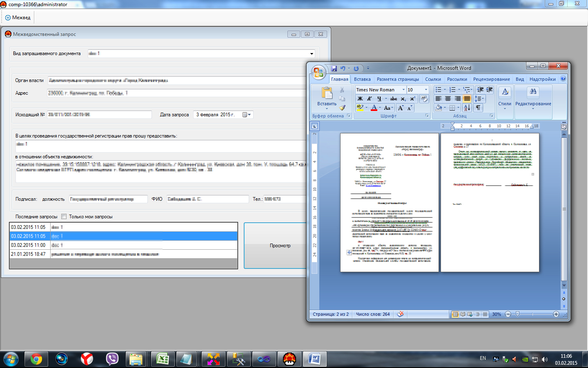
Task: Select the 21.01.2015 18:47 request row
Action: [x=123, y=254]
